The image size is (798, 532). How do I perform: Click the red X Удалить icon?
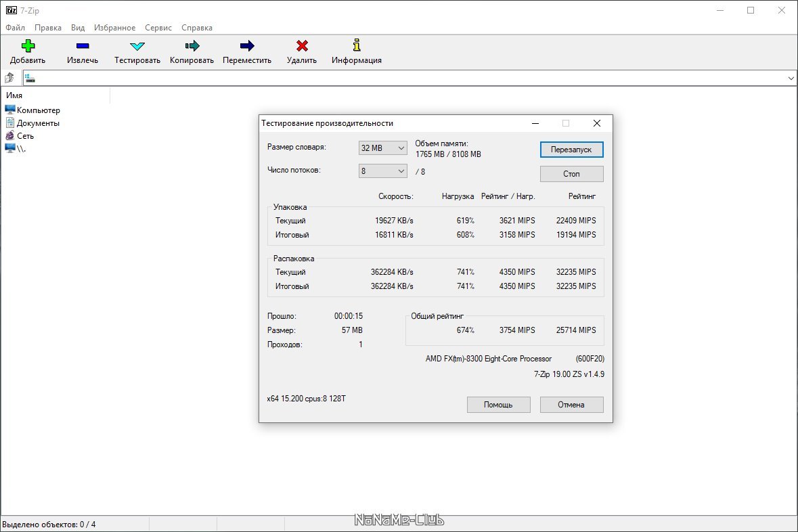tap(302, 46)
